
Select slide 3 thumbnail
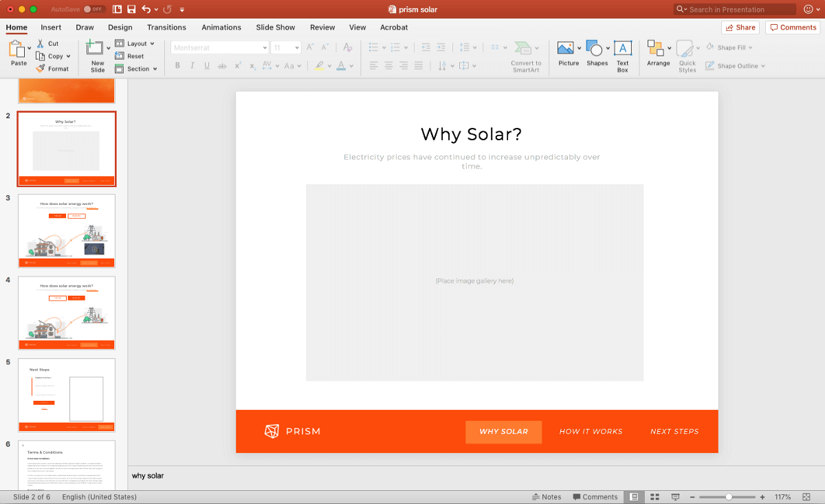pos(67,231)
